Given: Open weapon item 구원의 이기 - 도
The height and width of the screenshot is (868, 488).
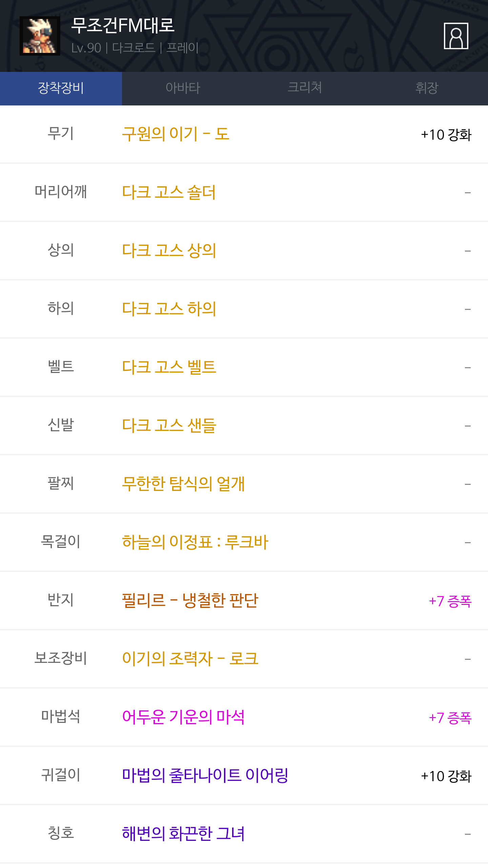Looking at the screenshot, I should pos(176,134).
